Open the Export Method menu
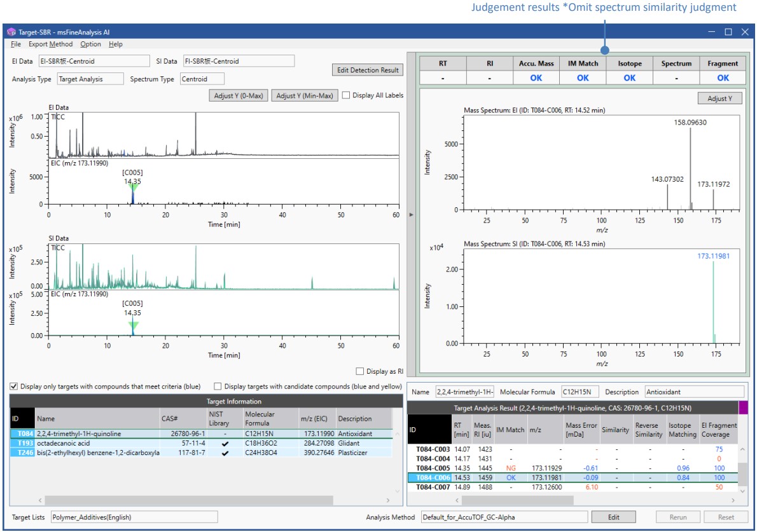757x532 pixels. click(50, 44)
